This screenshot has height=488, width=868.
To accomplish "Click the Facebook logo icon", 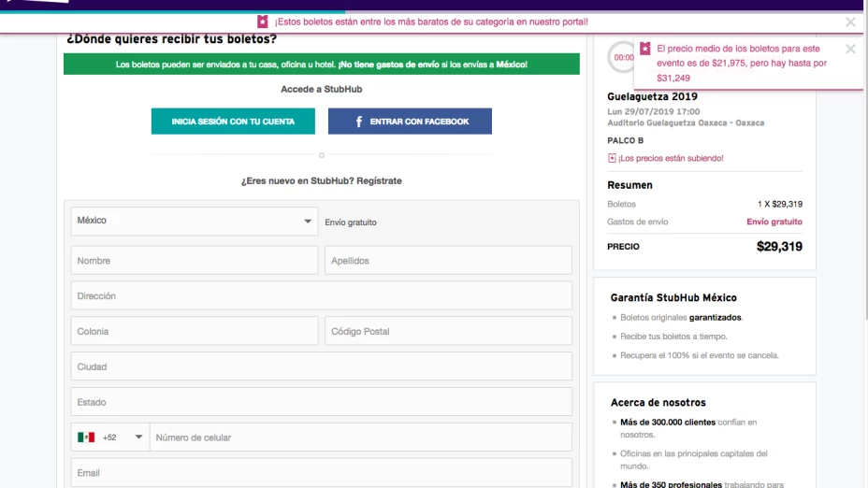I will 359,122.
